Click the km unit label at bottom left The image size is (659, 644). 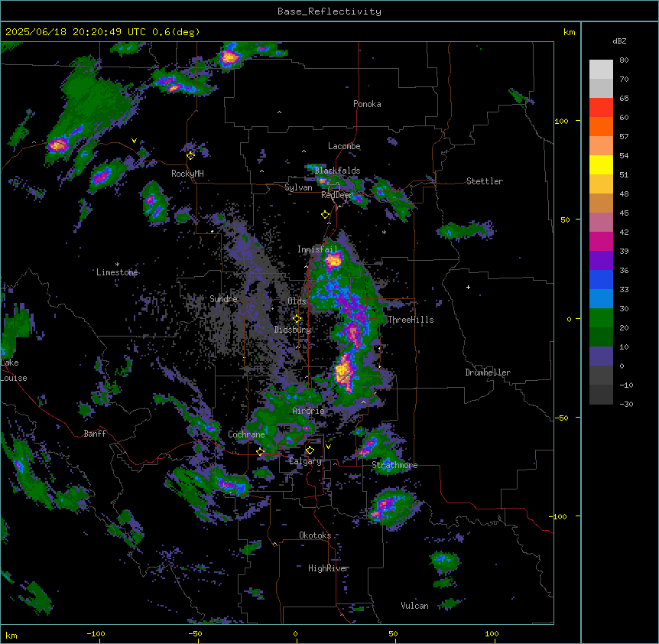click(x=11, y=635)
